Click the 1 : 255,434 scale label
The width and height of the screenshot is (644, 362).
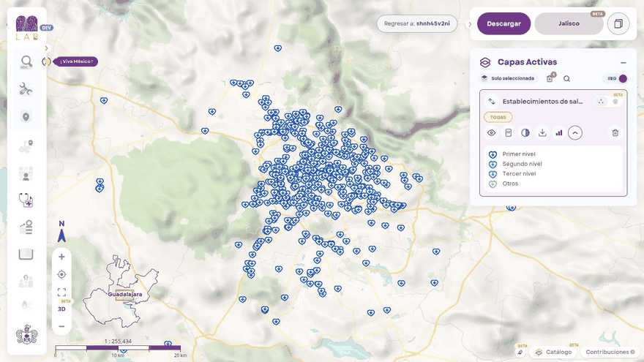click(118, 341)
